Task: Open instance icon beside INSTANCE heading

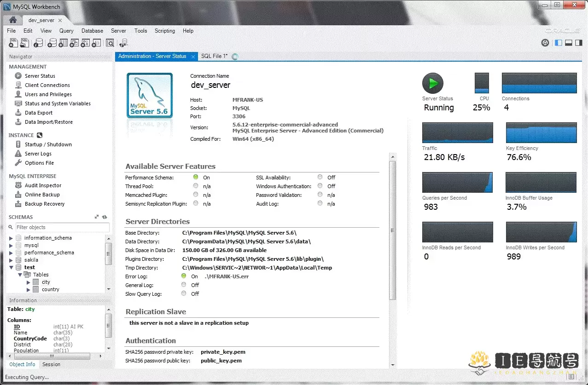Action: click(x=40, y=135)
